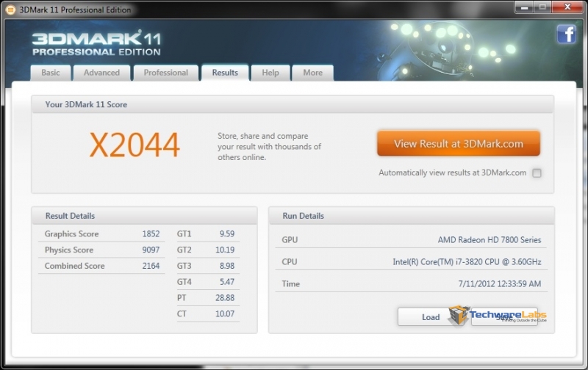The image size is (588, 370).
Task: Open the Advanced tab
Action: [101, 73]
